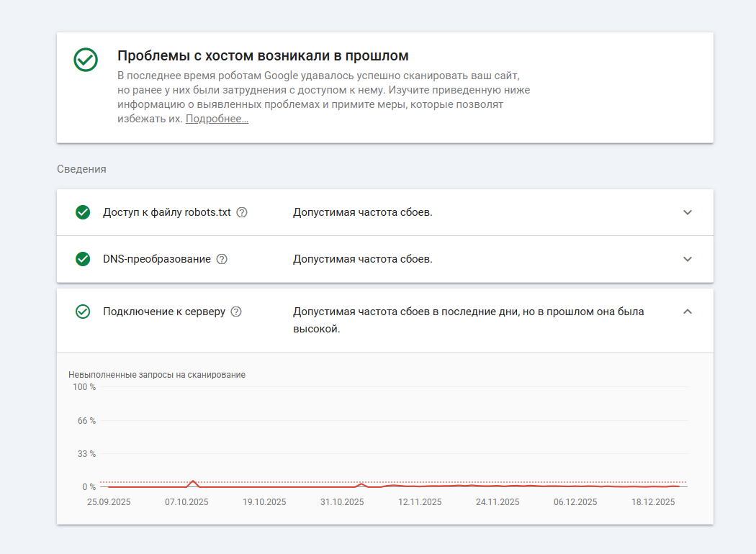Click help icon next to DNS-преобразование
Image resolution: width=756 pixels, height=554 pixels.
(222, 259)
